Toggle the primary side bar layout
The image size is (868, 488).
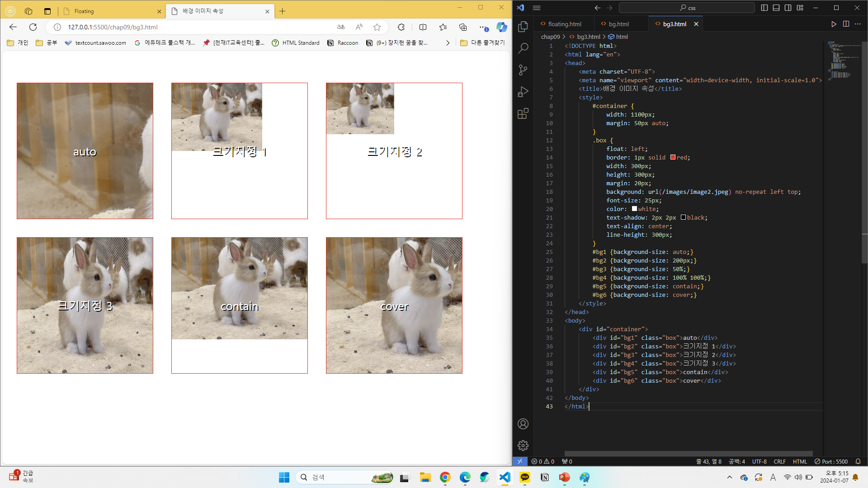[x=764, y=8]
